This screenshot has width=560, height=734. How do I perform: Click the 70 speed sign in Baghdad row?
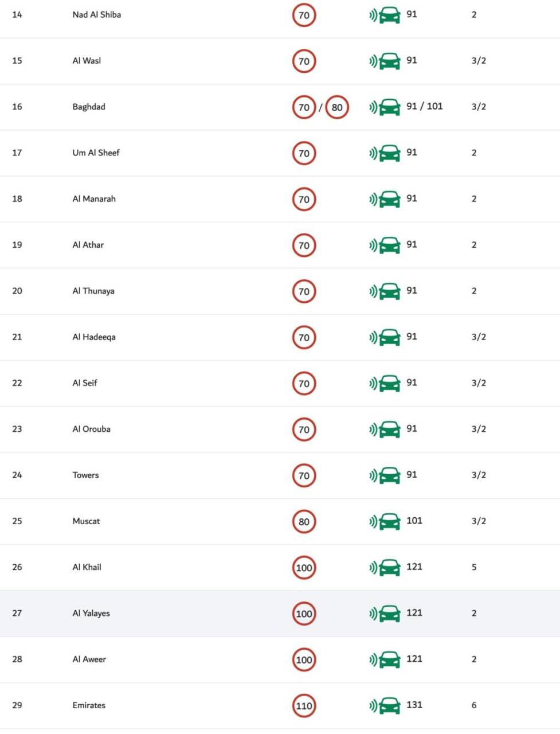tap(304, 107)
